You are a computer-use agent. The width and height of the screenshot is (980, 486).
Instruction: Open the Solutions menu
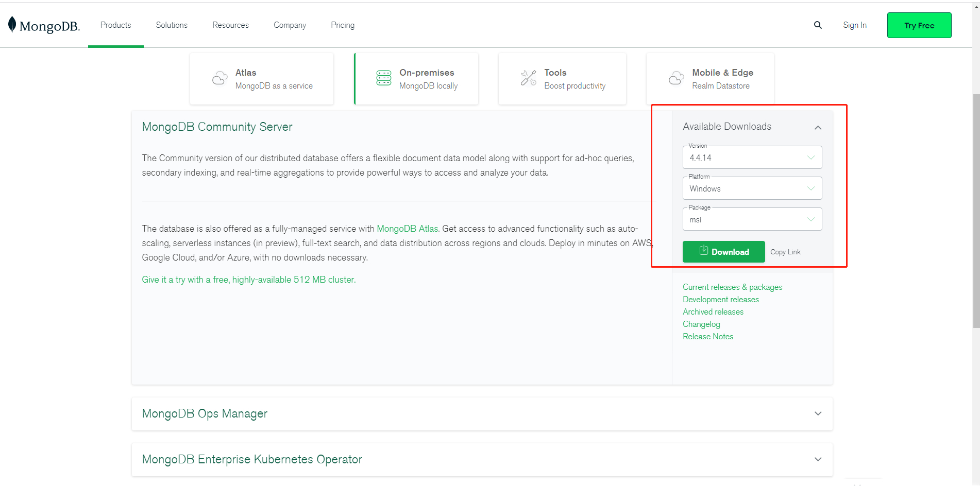(172, 25)
